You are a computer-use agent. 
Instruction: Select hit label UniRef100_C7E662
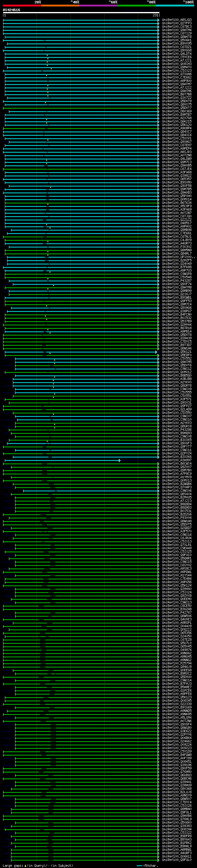click(177, 77)
